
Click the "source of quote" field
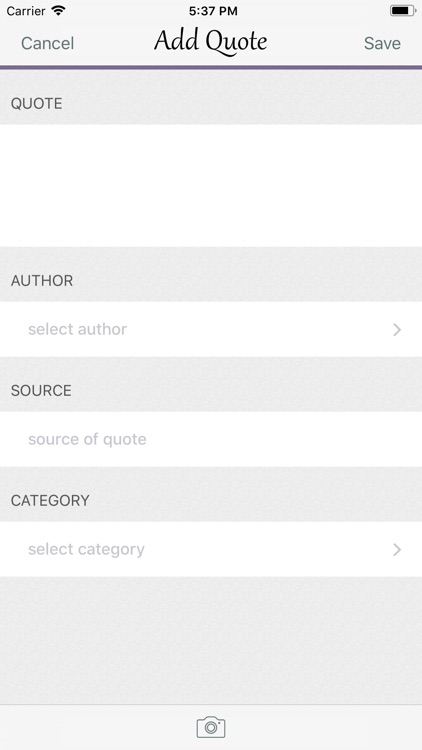[x=211, y=439]
